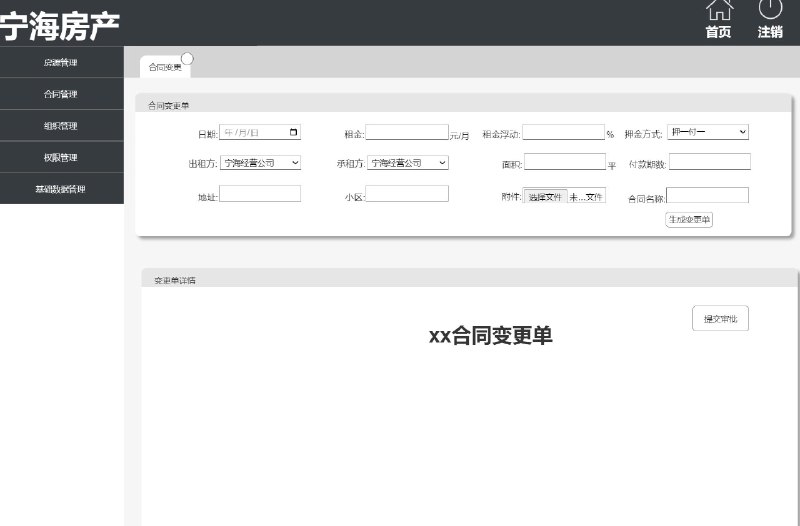Screen dimensions: 800x526
Task: Expand the 承租方 company dropdown
Action: (x=408, y=163)
